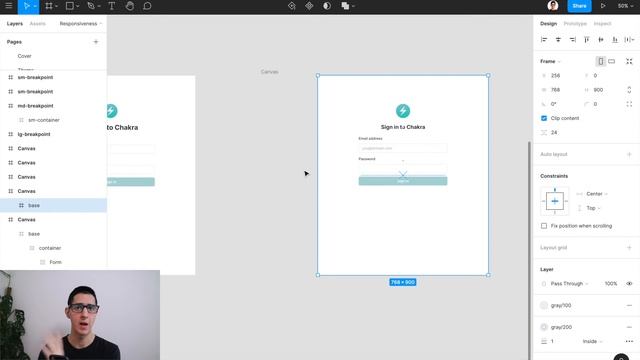This screenshot has height=360, width=640.
Task: Select the Rectangle shape tool
Action: (x=70, y=6)
